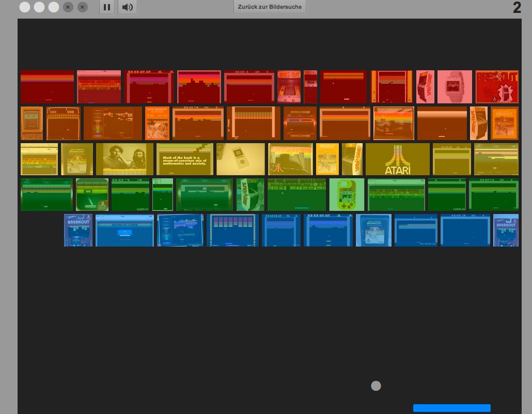Select the yellow iPod brick
The image size is (532, 414).
click(x=241, y=159)
